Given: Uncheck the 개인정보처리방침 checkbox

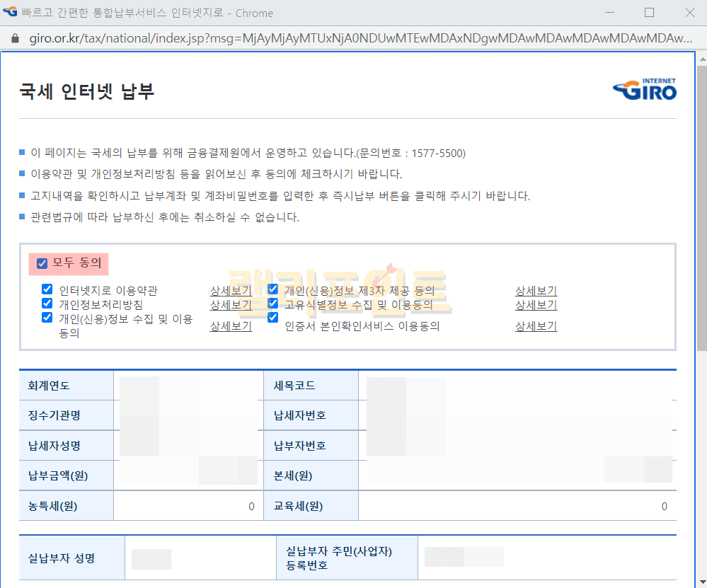Looking at the screenshot, I should (47, 304).
